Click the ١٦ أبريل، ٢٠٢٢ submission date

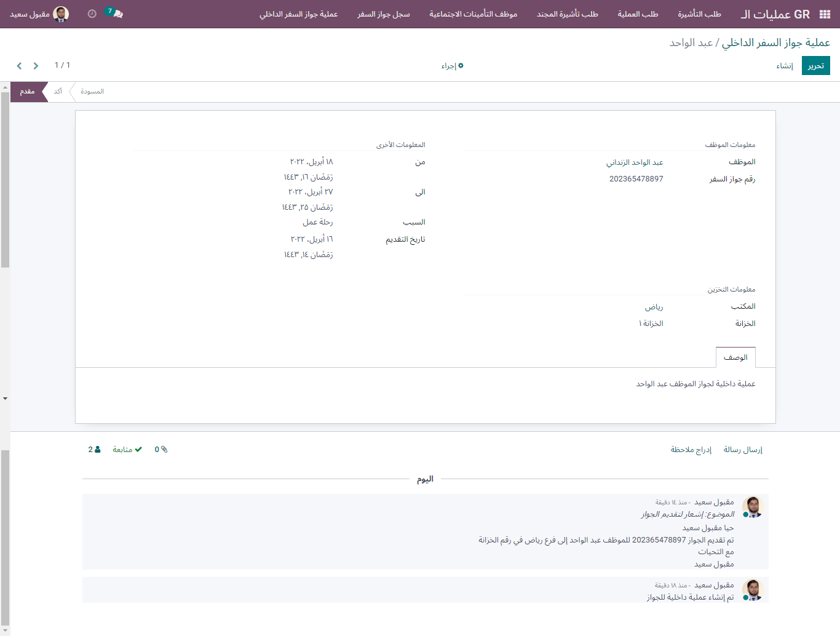[x=312, y=239]
